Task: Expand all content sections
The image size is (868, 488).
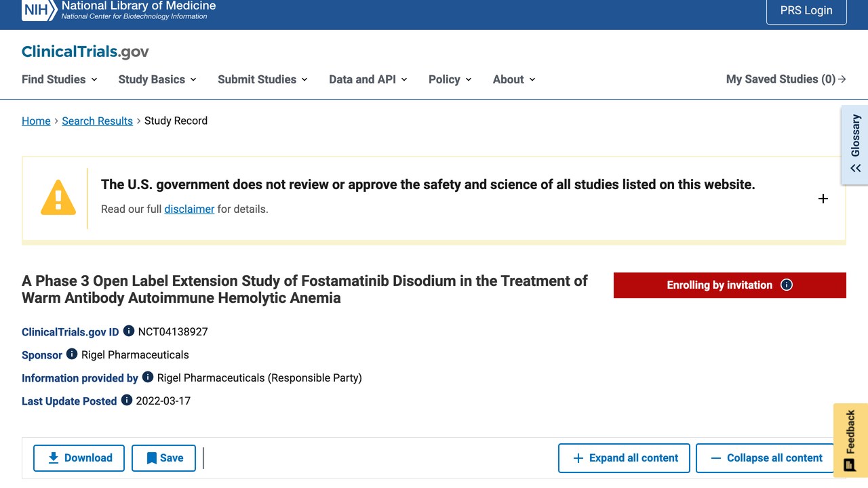Action: (x=624, y=458)
